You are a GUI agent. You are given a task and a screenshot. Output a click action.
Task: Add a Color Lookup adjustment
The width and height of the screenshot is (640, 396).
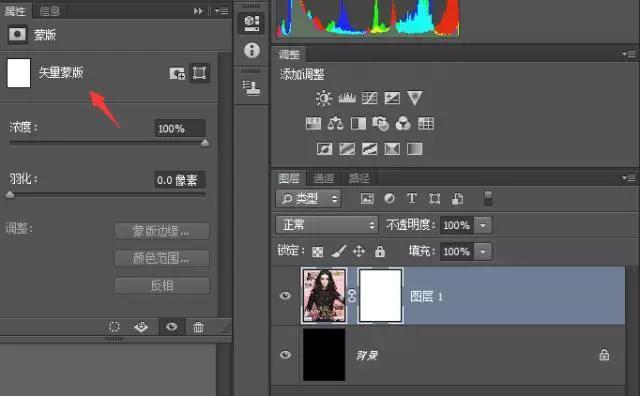click(x=426, y=123)
